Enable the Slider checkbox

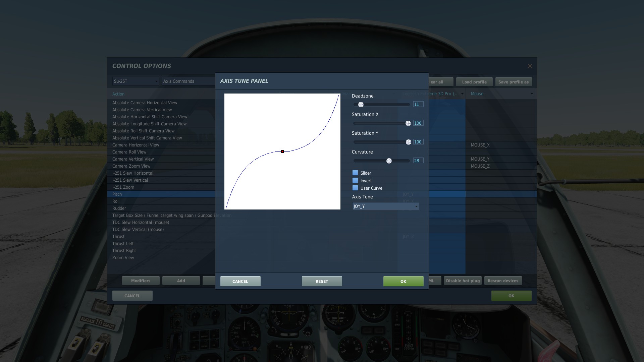355,173
